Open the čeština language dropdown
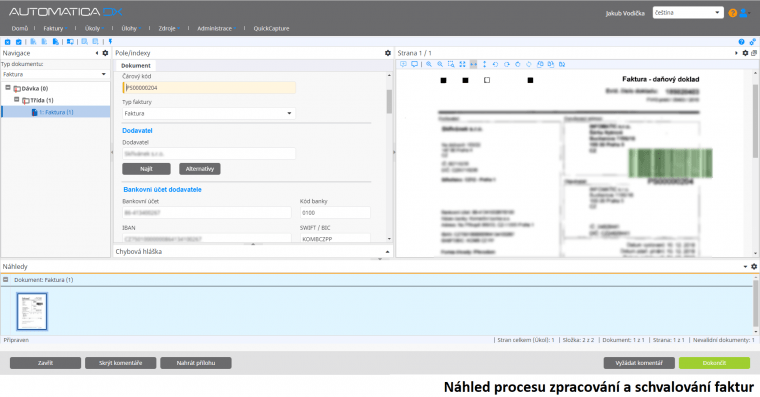760x397 pixels. (688, 13)
